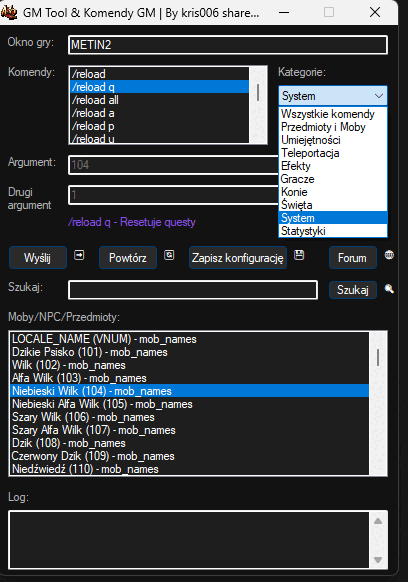
Task: Select the /reload command
Action: pyautogui.click(x=160, y=74)
